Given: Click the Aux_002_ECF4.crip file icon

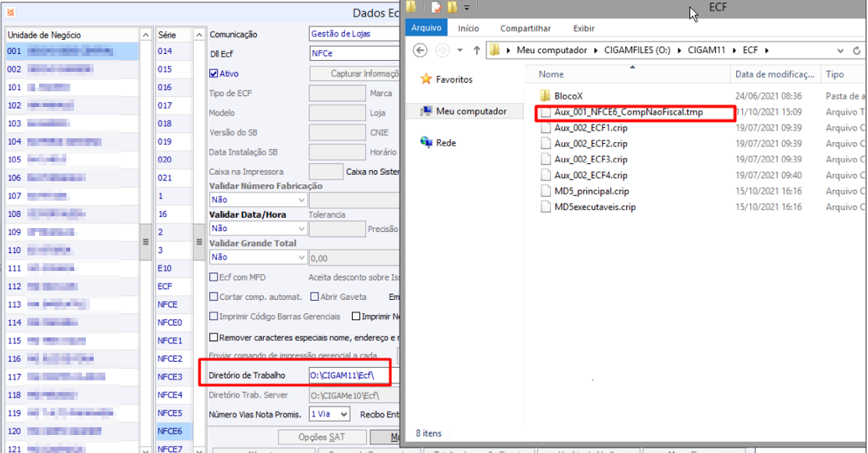Looking at the screenshot, I should [x=546, y=175].
